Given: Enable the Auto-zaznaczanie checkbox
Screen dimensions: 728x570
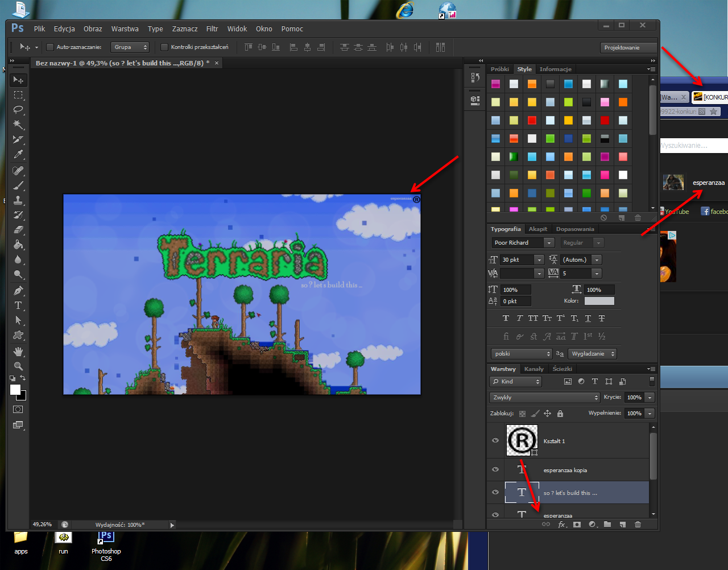Looking at the screenshot, I should click(x=49, y=47).
